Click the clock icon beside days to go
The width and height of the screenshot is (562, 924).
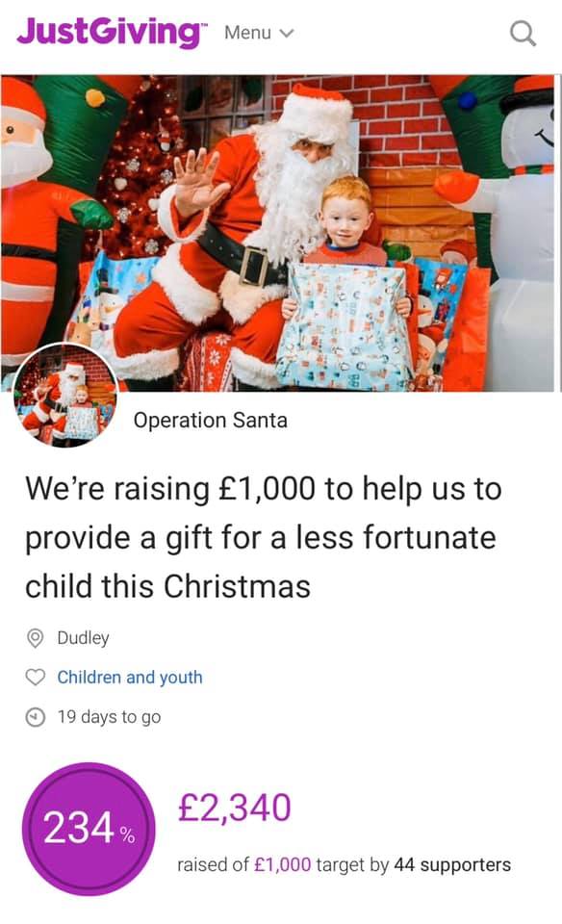click(36, 717)
